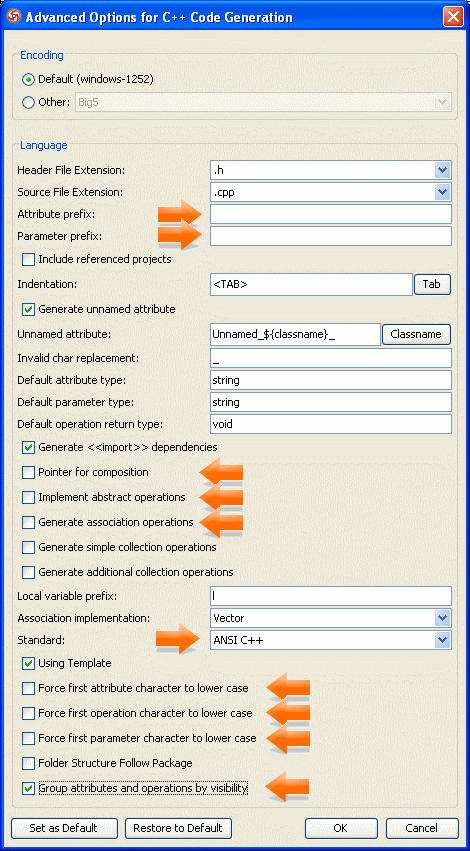Open the Standard ANSI C++ dropdown

pos(443,640)
